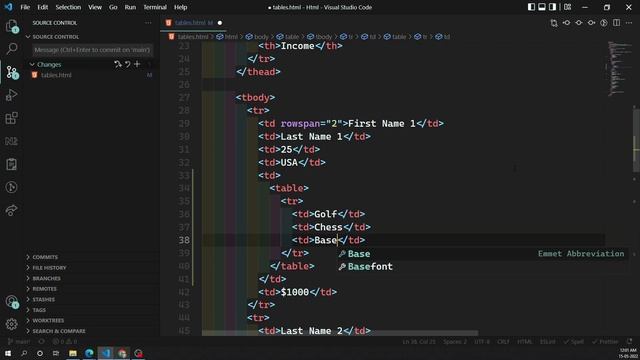Click Spaces: 2 indentation setting
Image resolution: width=640 pixels, height=360 pixels.
[x=455, y=342]
